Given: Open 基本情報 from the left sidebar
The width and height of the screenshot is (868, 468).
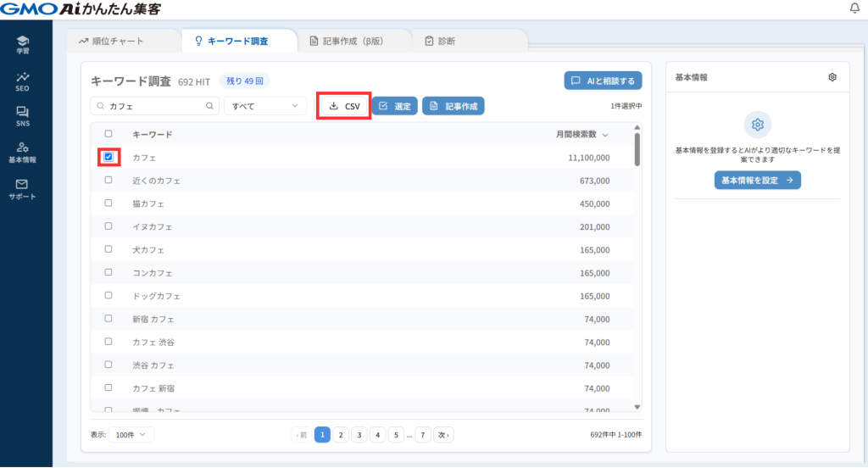Looking at the screenshot, I should 22,152.
